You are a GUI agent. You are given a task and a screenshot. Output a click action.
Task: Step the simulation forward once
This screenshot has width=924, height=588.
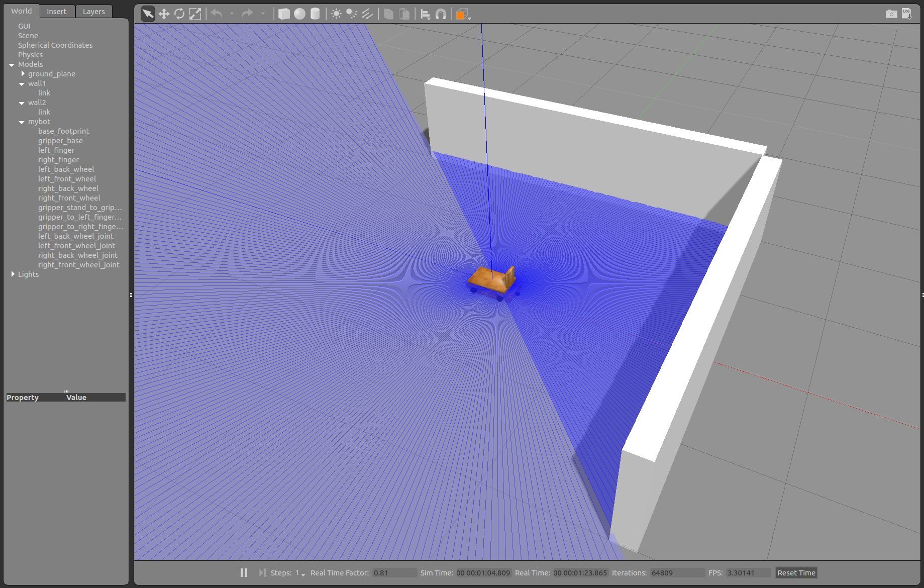[262, 572]
